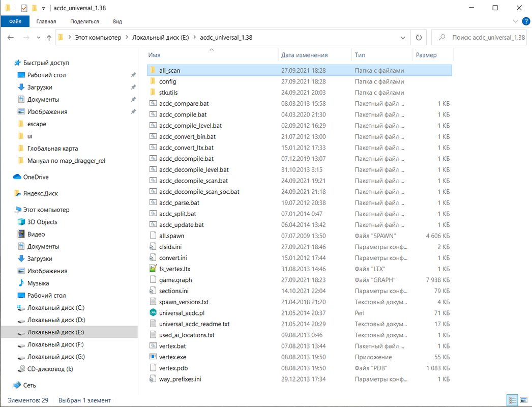The width and height of the screenshot is (532, 407).
Task: Open the address bar history dropdown
Action: [x=403, y=38]
